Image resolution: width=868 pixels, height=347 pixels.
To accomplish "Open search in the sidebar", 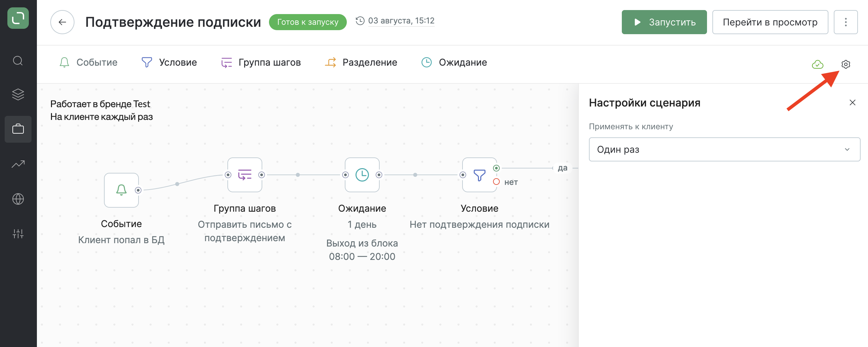I will point(18,61).
